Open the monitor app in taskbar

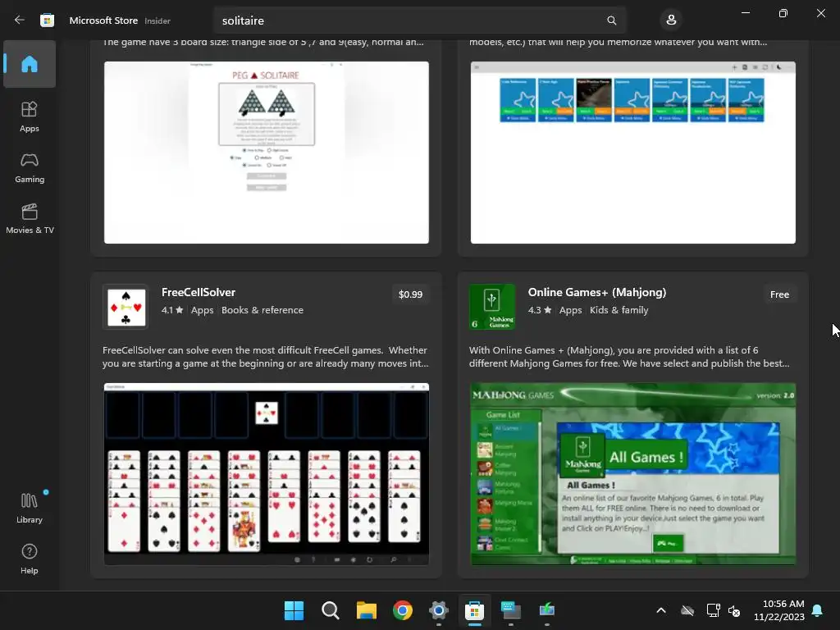510,610
